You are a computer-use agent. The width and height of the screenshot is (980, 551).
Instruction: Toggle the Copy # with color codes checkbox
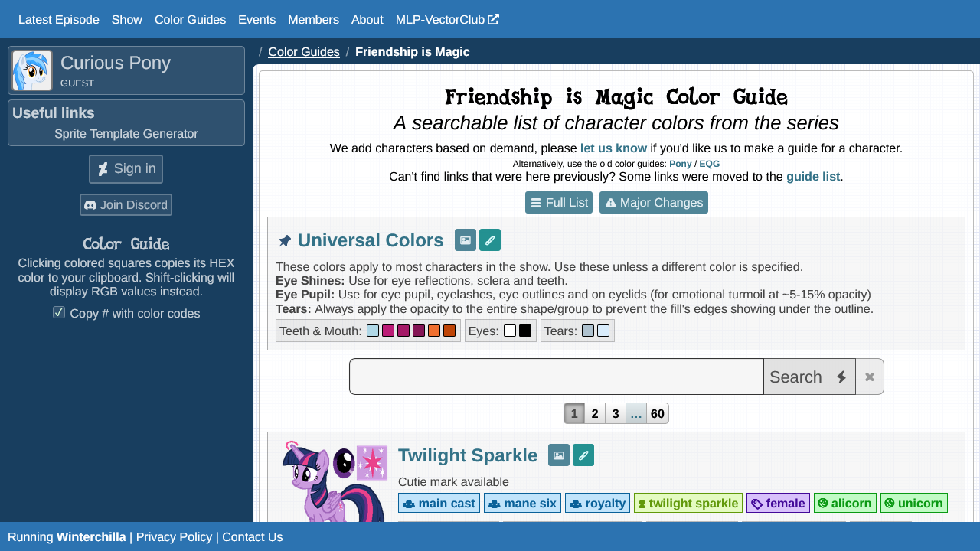pyautogui.click(x=59, y=312)
